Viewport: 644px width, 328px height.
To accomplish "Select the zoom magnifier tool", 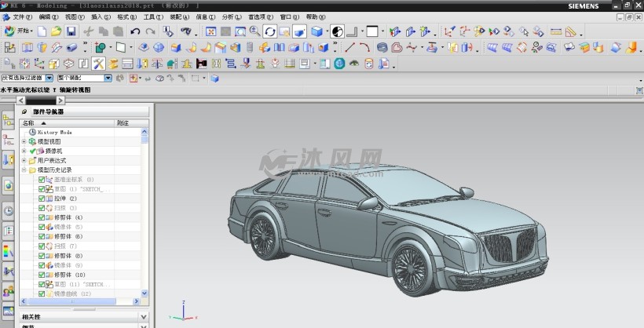I will (x=254, y=31).
